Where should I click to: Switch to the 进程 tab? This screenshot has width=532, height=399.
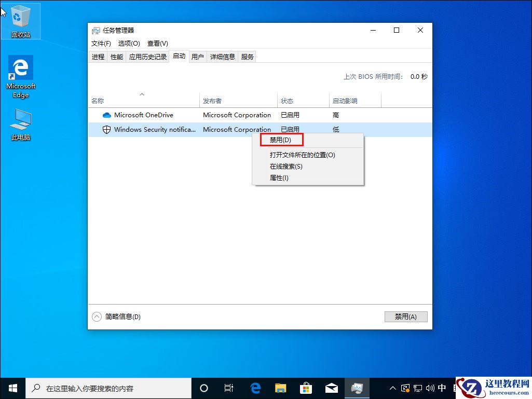pos(98,57)
